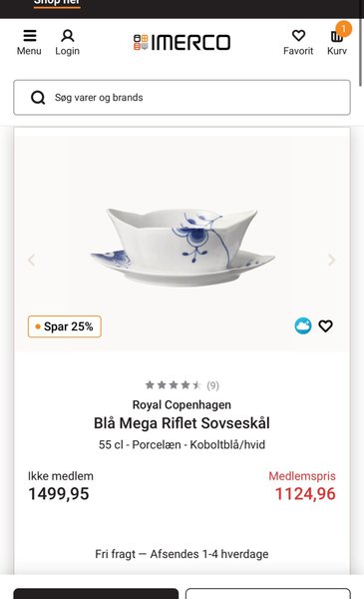Click the 'Spar 25%' discount badge
Image resolution: width=364 pixels, height=599 pixels.
[65, 326]
